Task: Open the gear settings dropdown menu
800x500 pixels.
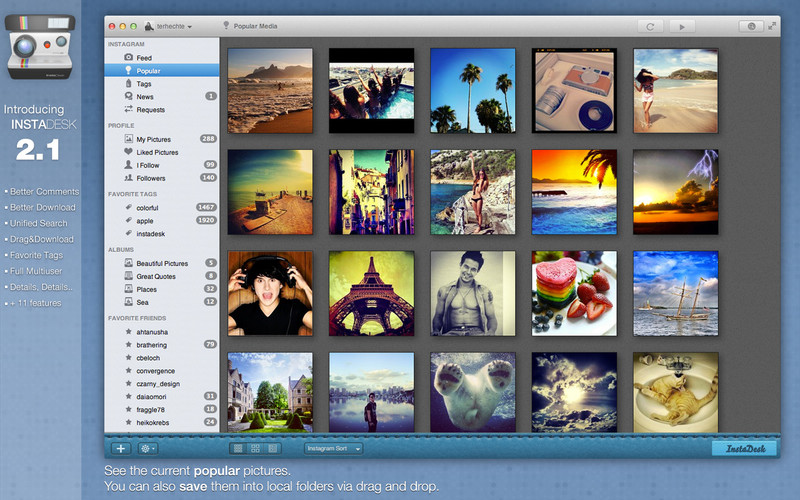Action: coord(147,448)
